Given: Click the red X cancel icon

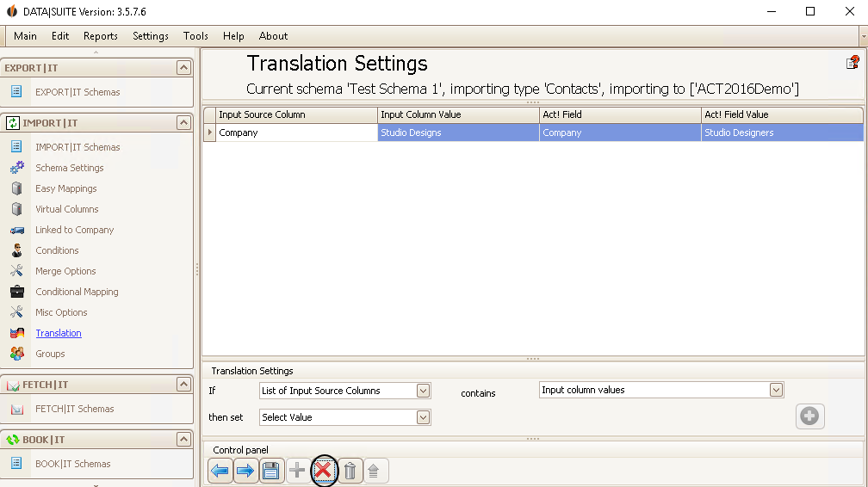Looking at the screenshot, I should click(324, 471).
